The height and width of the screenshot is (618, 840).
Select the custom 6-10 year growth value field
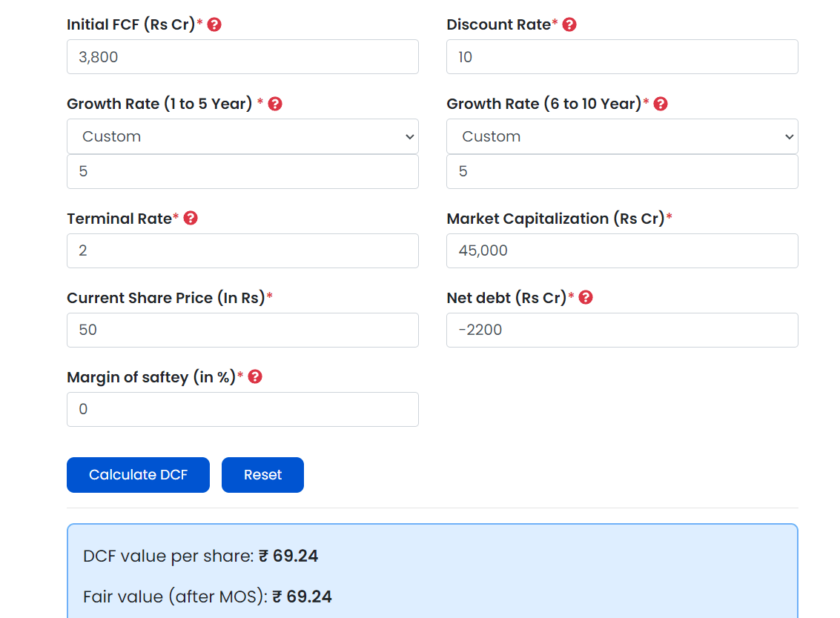(622, 172)
